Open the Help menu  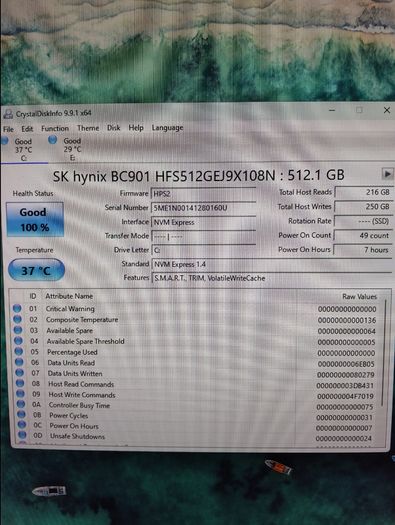pyautogui.click(x=136, y=128)
